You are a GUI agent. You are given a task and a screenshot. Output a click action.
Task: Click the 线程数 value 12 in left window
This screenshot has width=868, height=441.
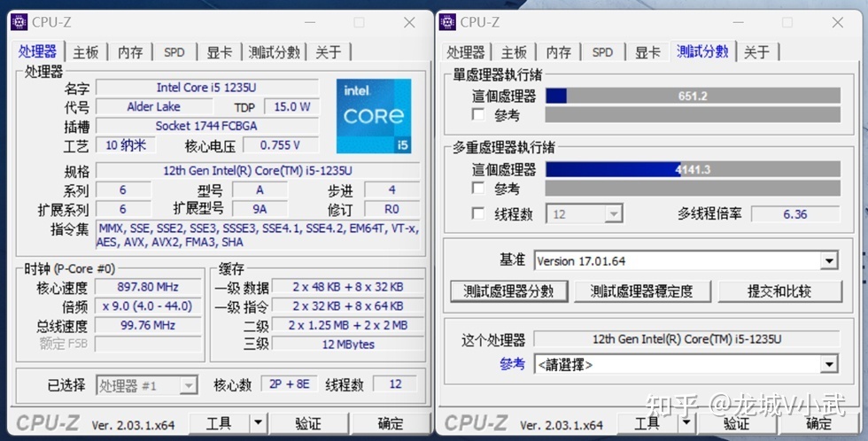[x=395, y=384]
